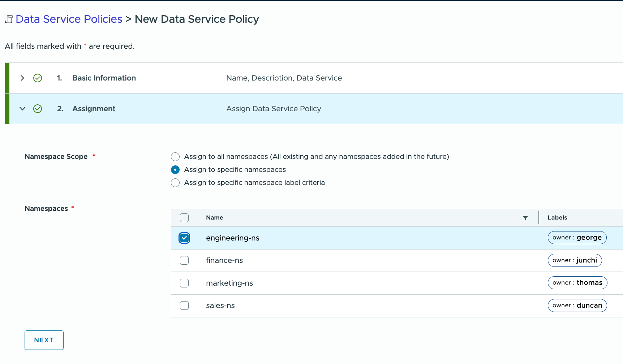Image resolution: width=623 pixels, height=364 pixels.
Task: Tick the marketing-ns checkbox
Action: point(184,283)
